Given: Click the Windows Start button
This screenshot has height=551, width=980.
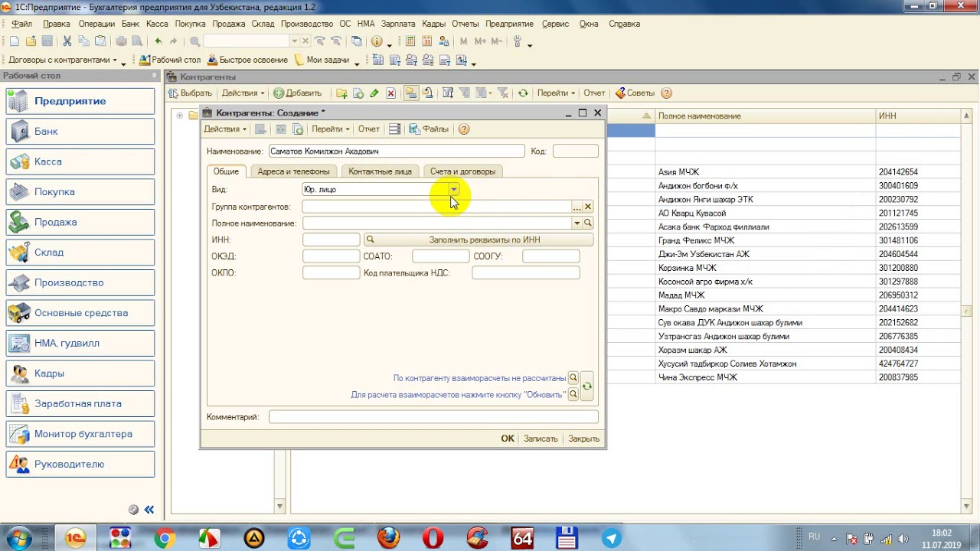Looking at the screenshot, I should click(x=18, y=538).
